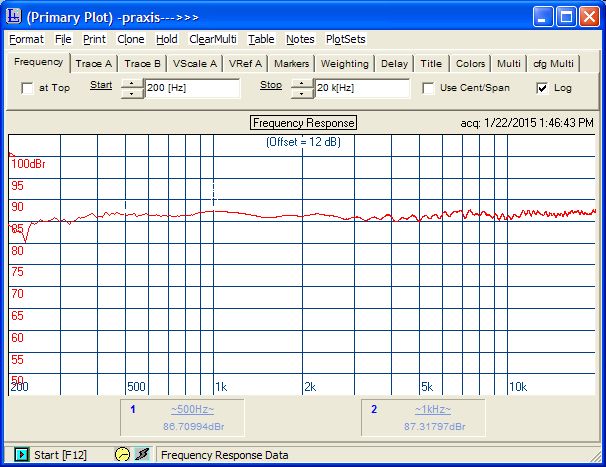Click the pen icon in status bar
The image size is (606, 467).
142,455
